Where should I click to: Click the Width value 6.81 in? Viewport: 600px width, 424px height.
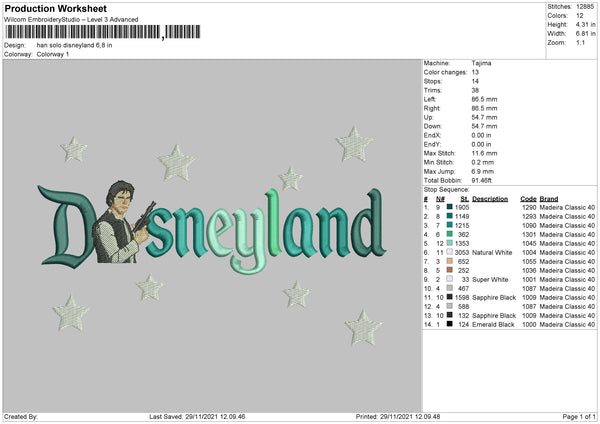(585, 34)
